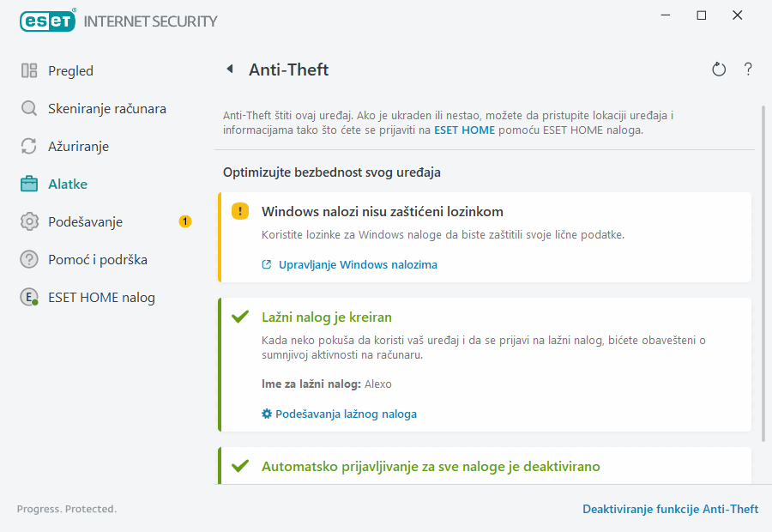The width and height of the screenshot is (772, 532).
Task: Click the refresh icon near the top right
Action: coord(719,70)
